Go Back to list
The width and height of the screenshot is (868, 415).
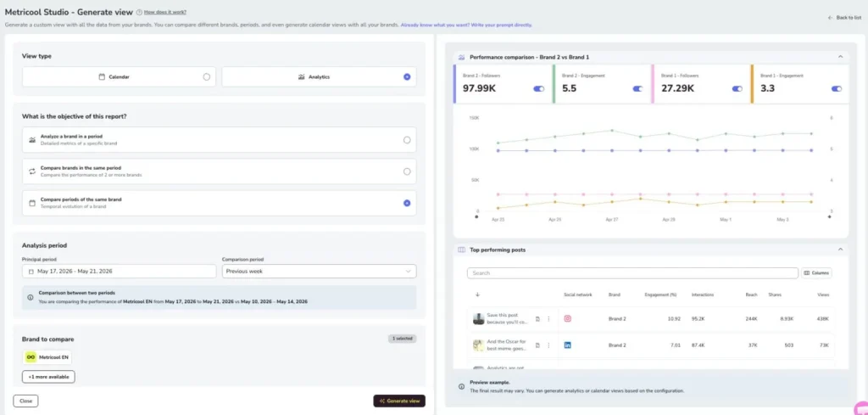click(x=845, y=18)
